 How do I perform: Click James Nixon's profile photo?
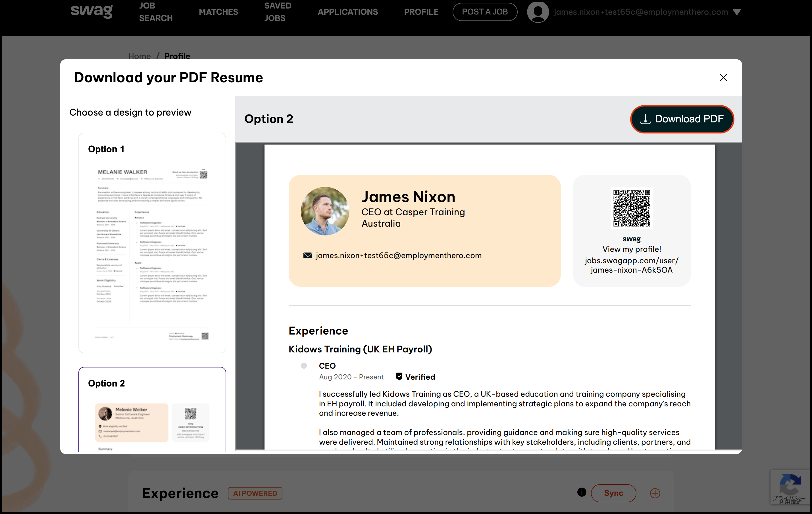324,211
